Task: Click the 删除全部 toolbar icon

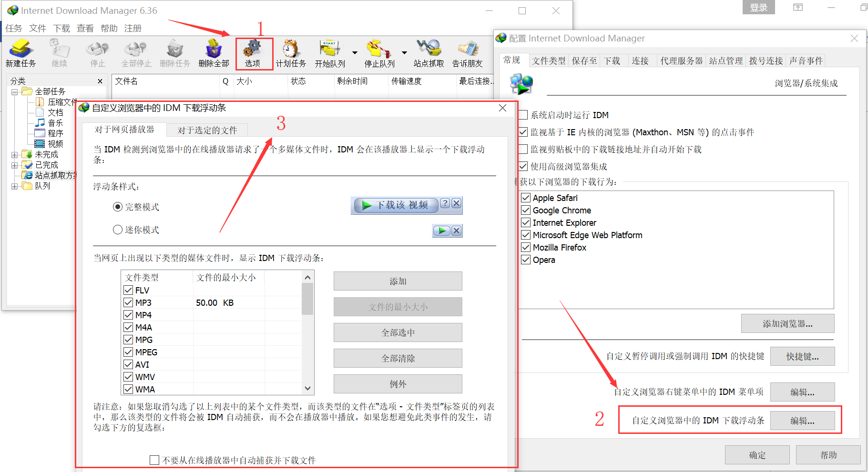Action: [214, 53]
